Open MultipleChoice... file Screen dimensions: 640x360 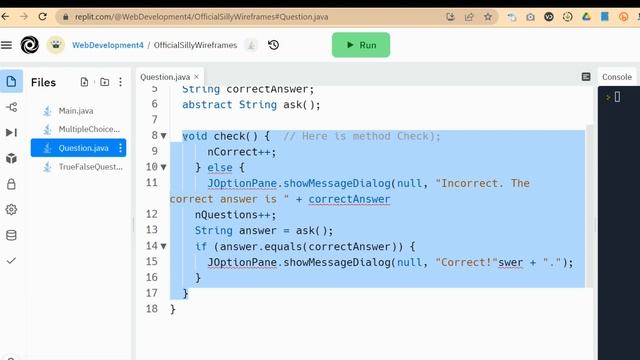tap(89, 129)
